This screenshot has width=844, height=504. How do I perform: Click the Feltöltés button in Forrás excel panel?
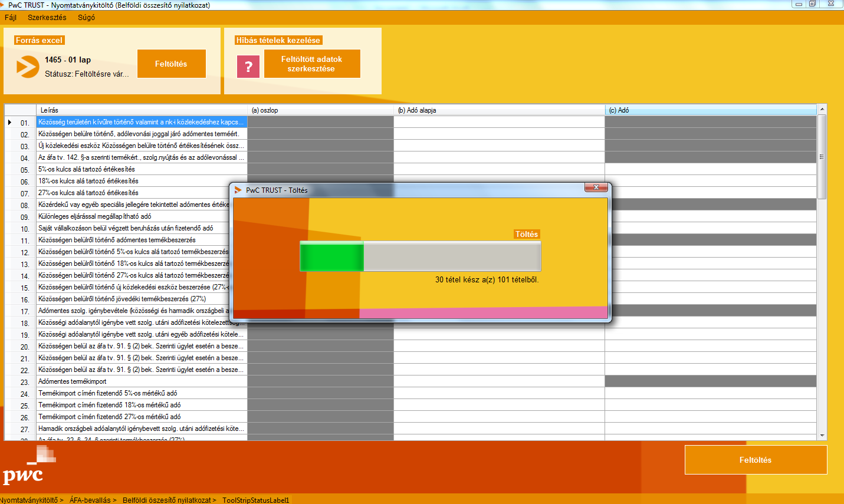coord(171,64)
